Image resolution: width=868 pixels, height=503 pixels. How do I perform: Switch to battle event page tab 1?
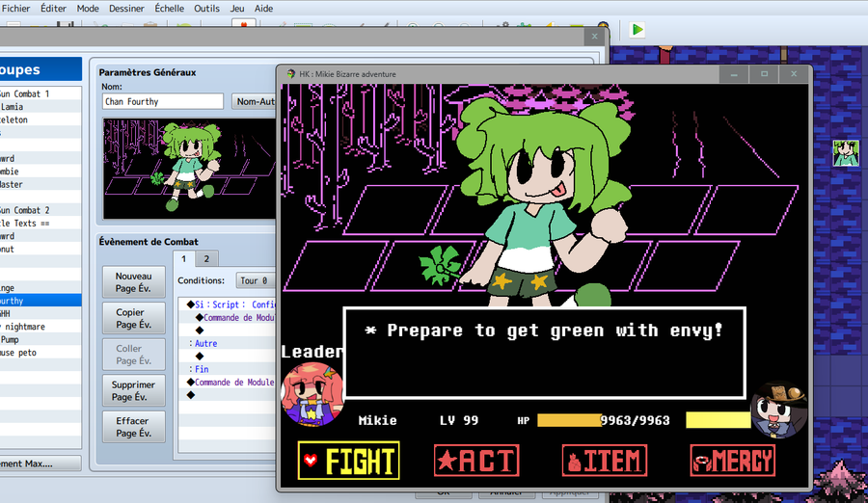pos(184,258)
